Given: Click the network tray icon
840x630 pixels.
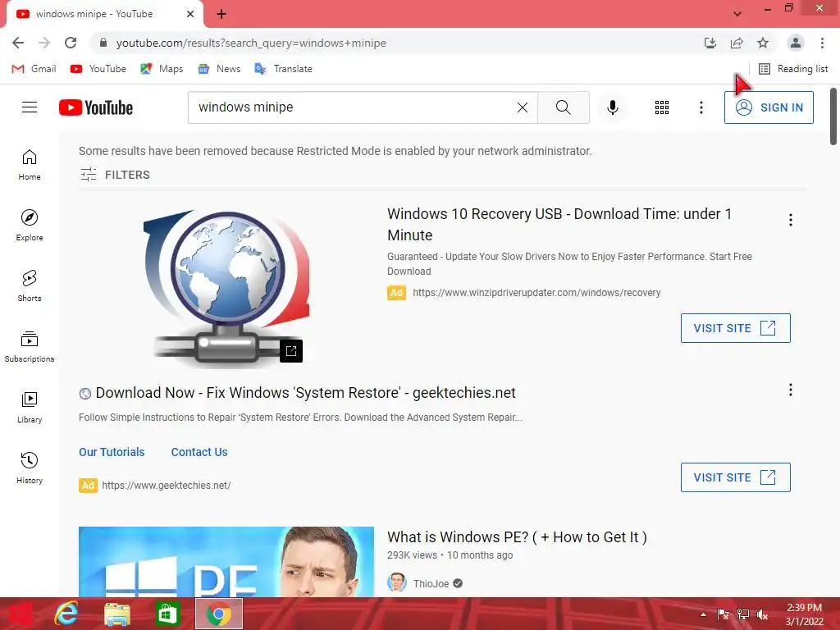Looking at the screenshot, I should pyautogui.click(x=743, y=614).
